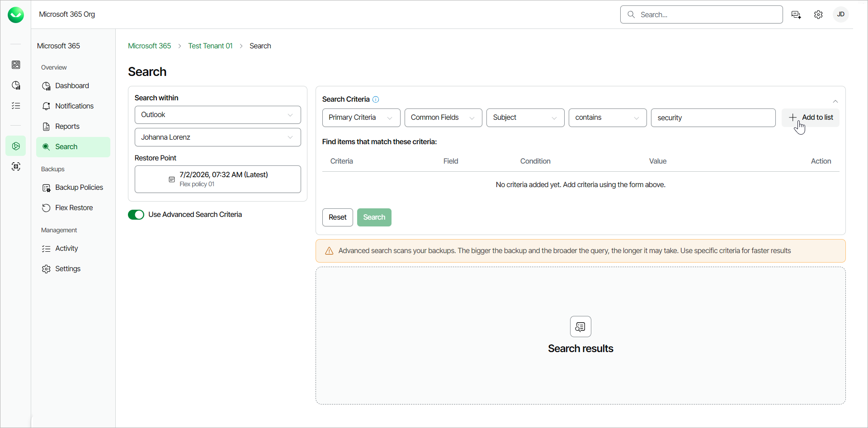
Task: Click the Flex policy 01 label
Action: (x=197, y=184)
